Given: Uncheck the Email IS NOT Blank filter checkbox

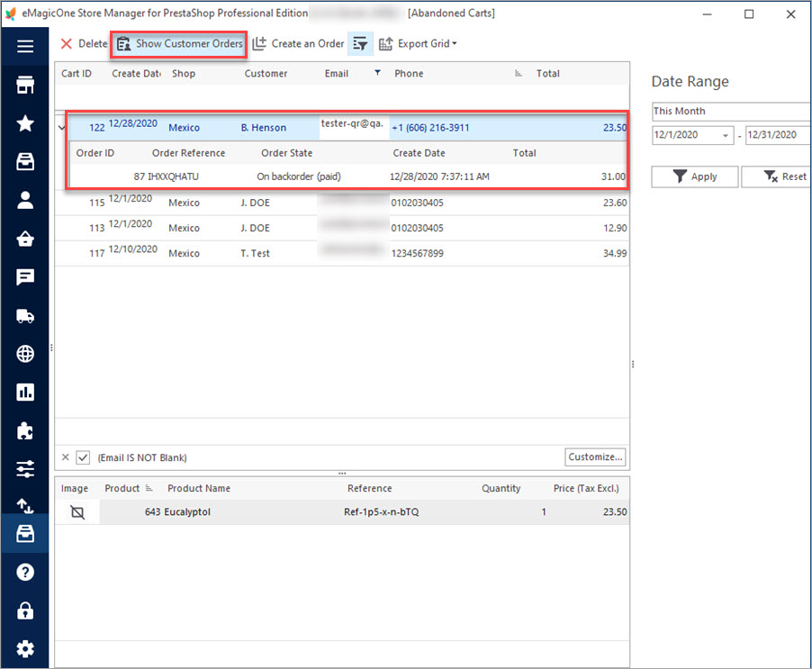Looking at the screenshot, I should pos(83,457).
